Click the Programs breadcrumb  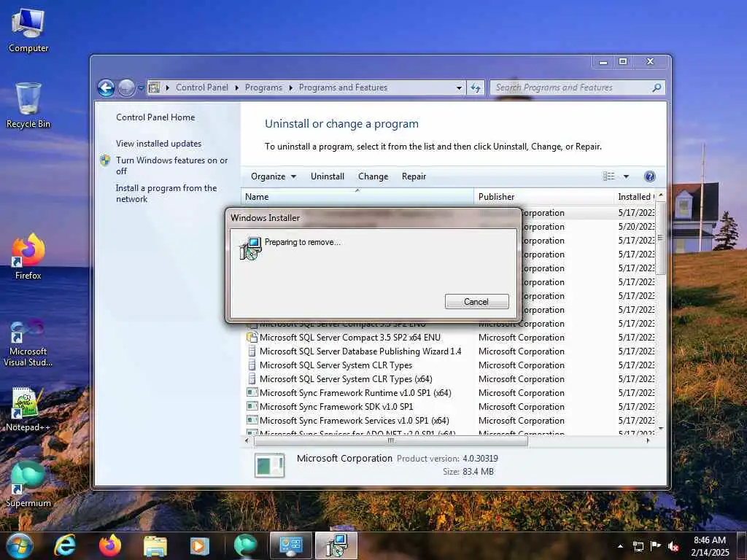[x=263, y=87]
